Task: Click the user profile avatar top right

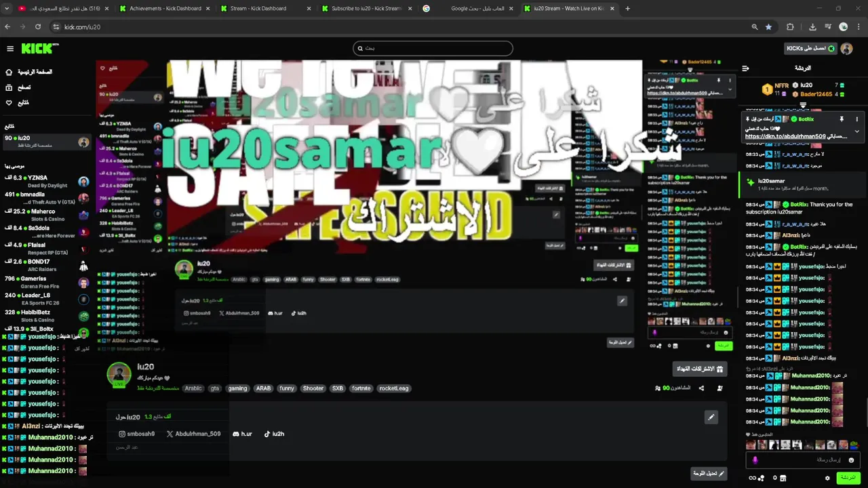Action: [x=846, y=49]
